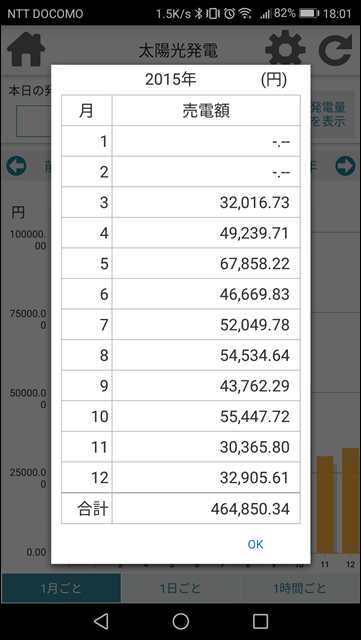Open recent apps square button
The height and width of the screenshot is (640, 361).
(260, 621)
